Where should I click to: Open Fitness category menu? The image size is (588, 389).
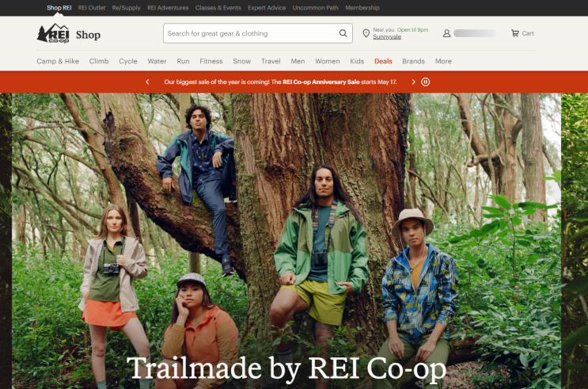point(211,61)
